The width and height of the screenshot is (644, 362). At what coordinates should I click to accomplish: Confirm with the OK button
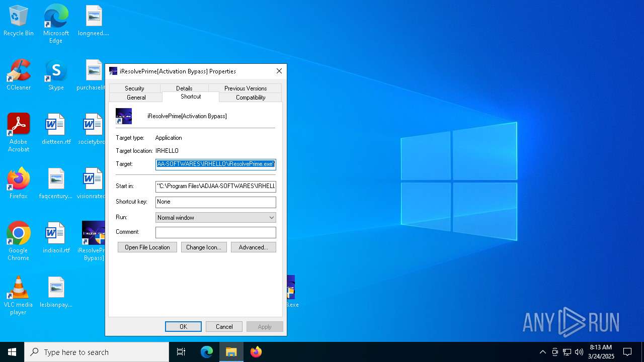click(184, 327)
